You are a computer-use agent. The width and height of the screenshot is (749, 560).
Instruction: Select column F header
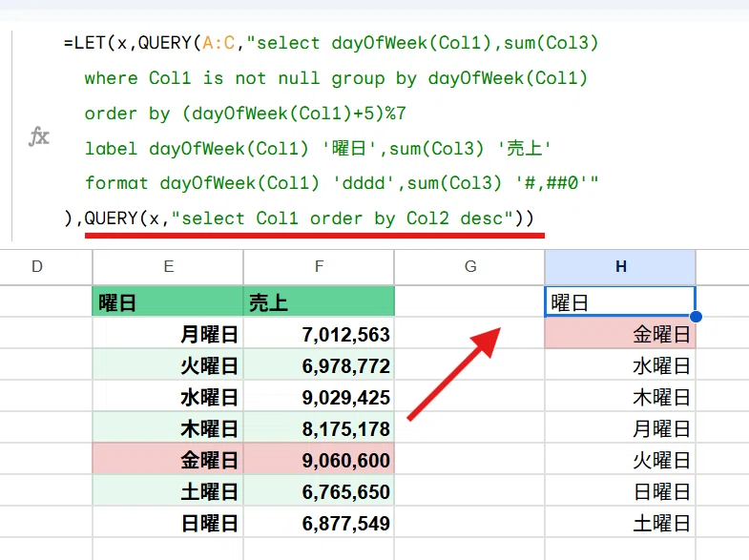click(x=319, y=266)
